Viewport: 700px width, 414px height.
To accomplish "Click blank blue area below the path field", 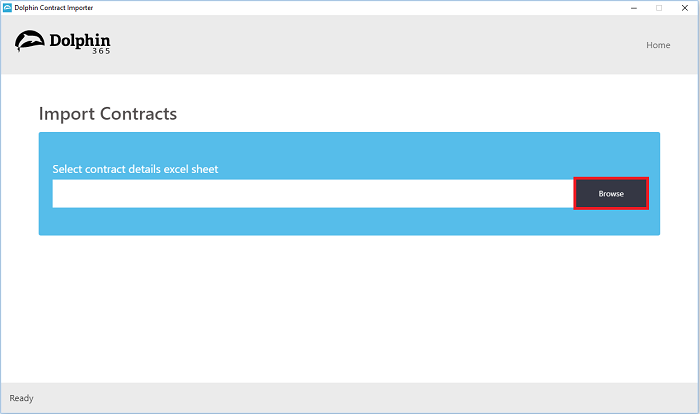I will (349, 222).
